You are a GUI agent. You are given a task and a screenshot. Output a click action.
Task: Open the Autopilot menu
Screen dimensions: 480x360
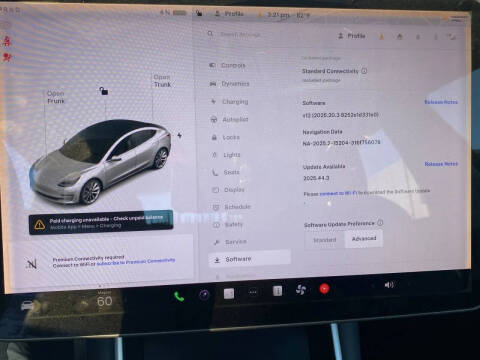pos(229,119)
